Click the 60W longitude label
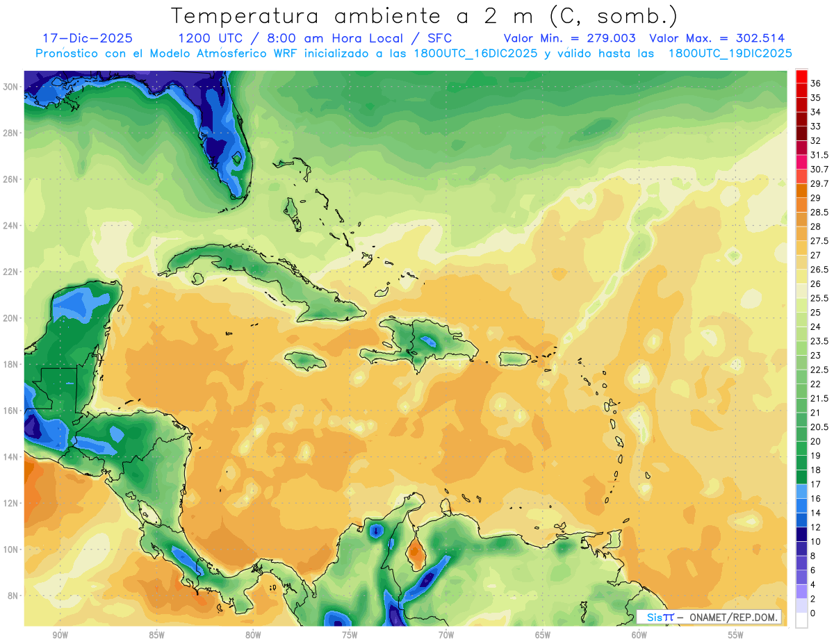This screenshot has height=644, width=834. (639, 636)
